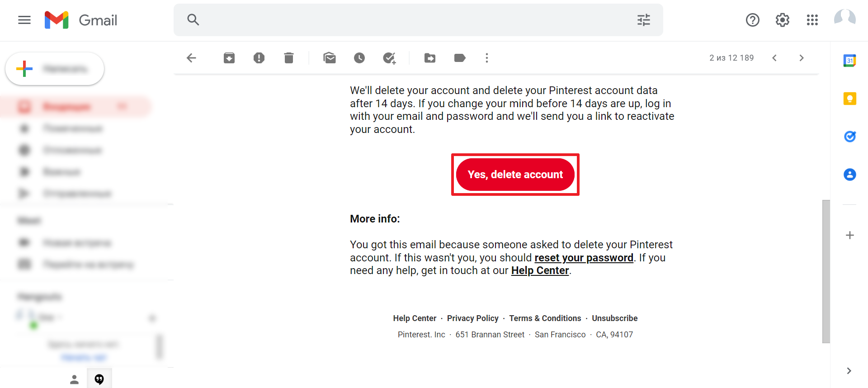Open Google Calendar side panel
The height and width of the screenshot is (388, 868).
pos(849,61)
